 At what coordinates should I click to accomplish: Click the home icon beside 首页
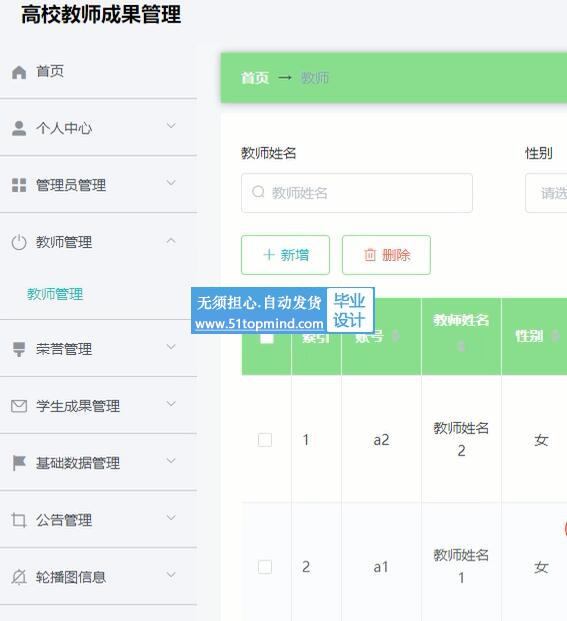[19, 72]
